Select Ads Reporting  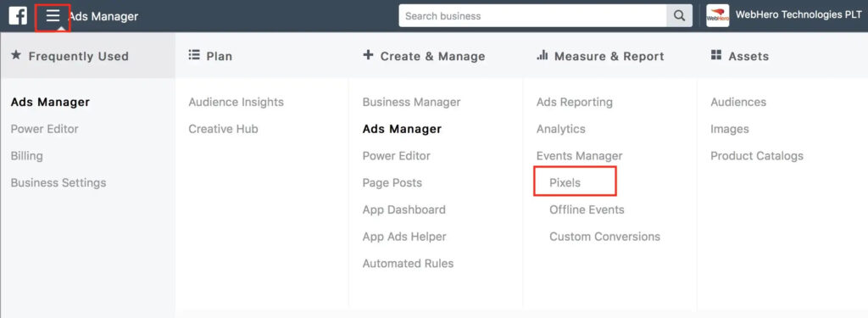click(x=575, y=102)
